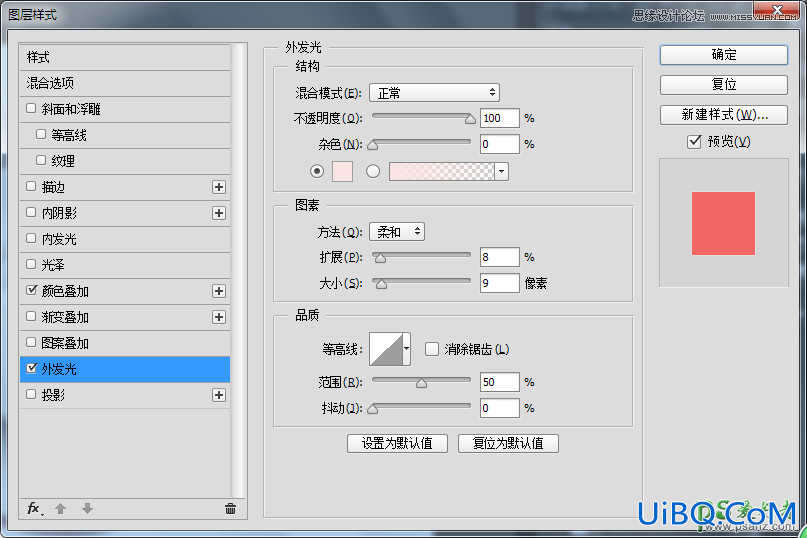Add another 内阴影 effect with plus icon
Viewport: 807px width, 538px height.
(219, 213)
